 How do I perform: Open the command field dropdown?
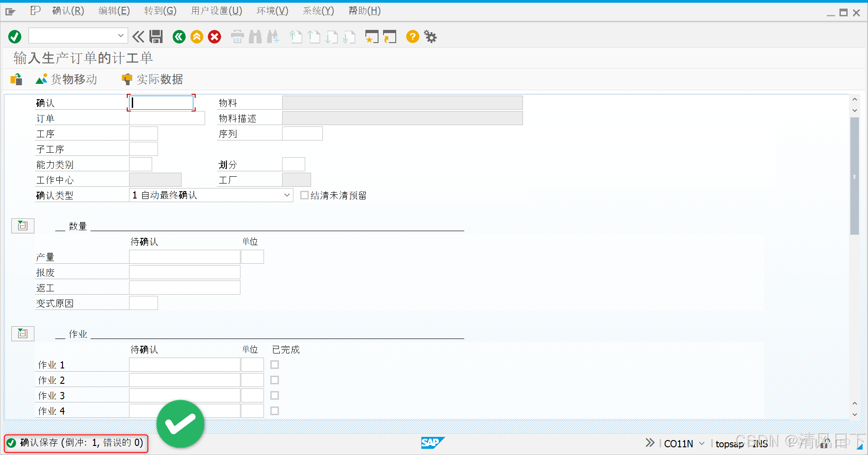(x=120, y=35)
